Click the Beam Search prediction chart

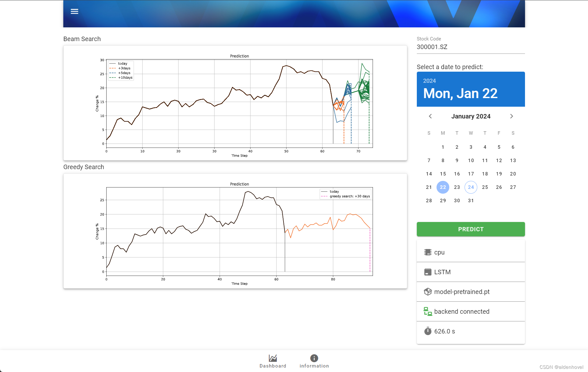tap(235, 103)
